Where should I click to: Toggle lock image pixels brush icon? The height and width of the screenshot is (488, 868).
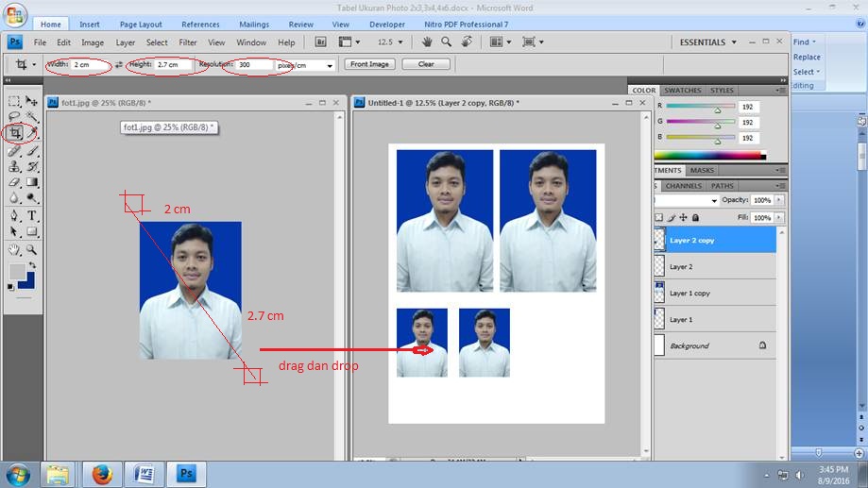[x=672, y=217]
